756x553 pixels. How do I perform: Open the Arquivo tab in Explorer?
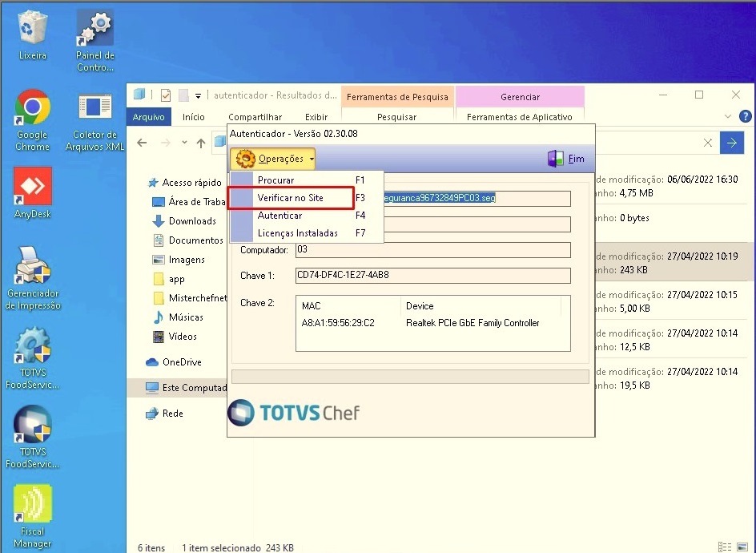coord(148,117)
